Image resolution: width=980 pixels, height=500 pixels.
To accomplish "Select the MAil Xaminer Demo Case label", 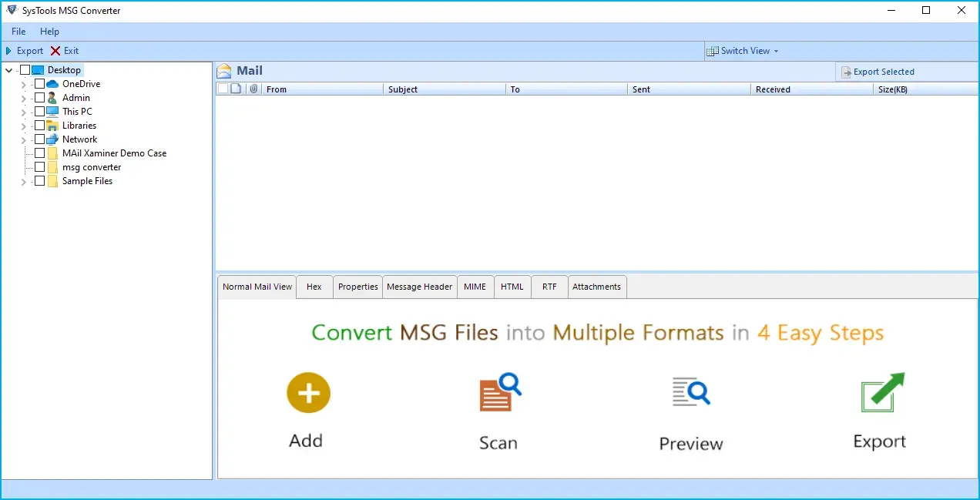I will coord(114,153).
